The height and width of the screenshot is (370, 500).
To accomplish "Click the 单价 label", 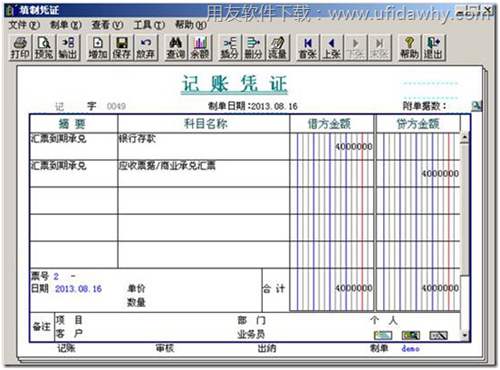I will pos(136,288).
